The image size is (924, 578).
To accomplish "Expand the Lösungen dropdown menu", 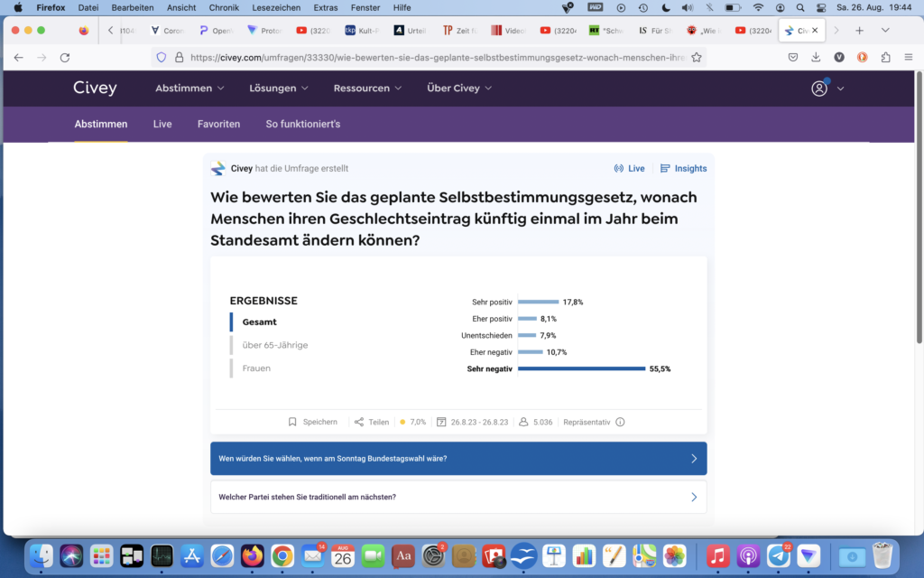I will (279, 89).
